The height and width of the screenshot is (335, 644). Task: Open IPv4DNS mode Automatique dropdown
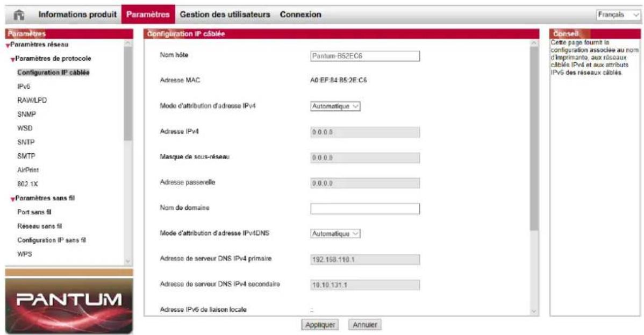click(335, 233)
